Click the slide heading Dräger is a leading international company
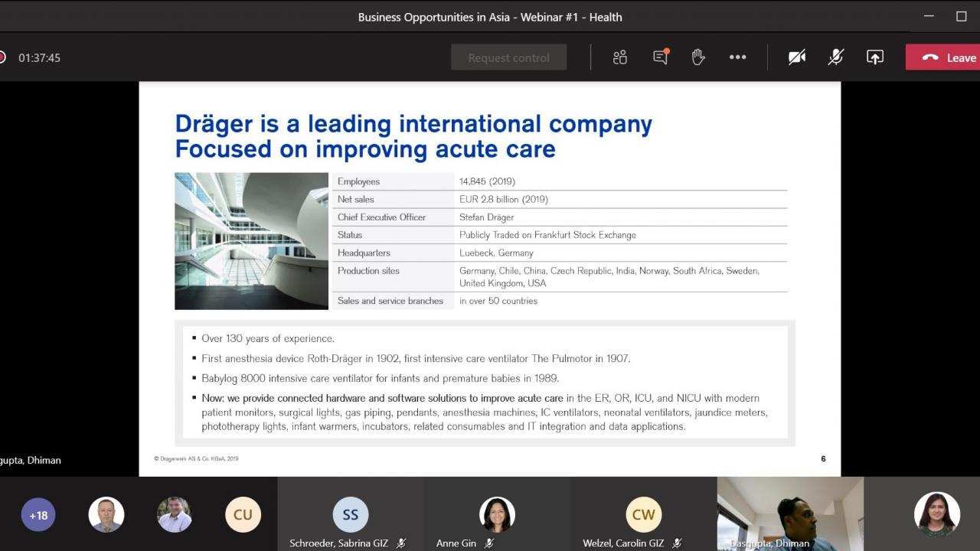This screenshot has width=980, height=551. 413,123
